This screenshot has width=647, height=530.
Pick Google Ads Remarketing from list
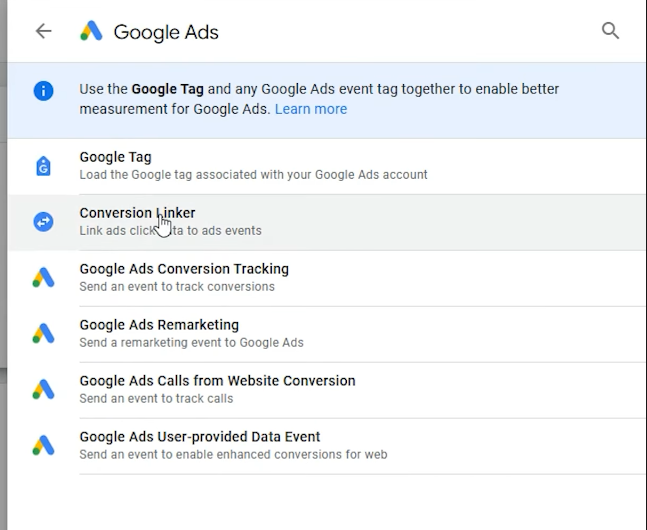[x=327, y=334]
